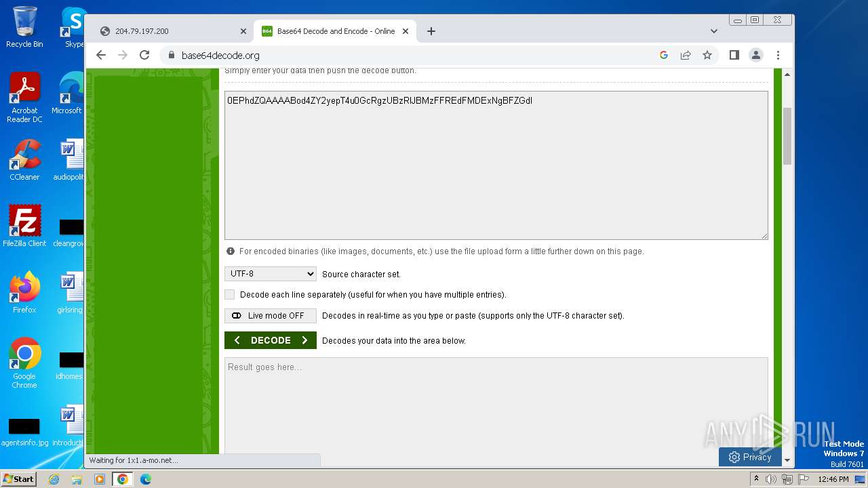Open the Privacy settings button
Viewport: 868px width, 488px height.
coord(750,457)
